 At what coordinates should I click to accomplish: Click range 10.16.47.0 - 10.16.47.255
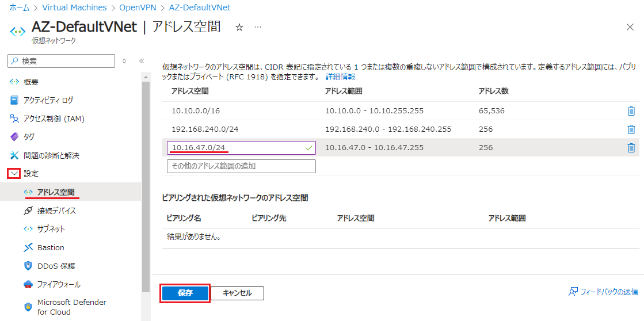374,148
